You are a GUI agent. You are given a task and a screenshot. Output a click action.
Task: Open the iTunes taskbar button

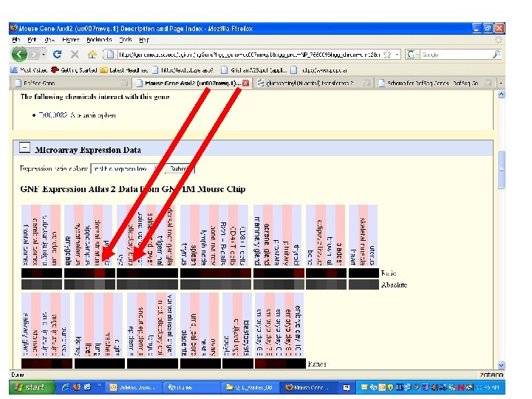pos(191,387)
